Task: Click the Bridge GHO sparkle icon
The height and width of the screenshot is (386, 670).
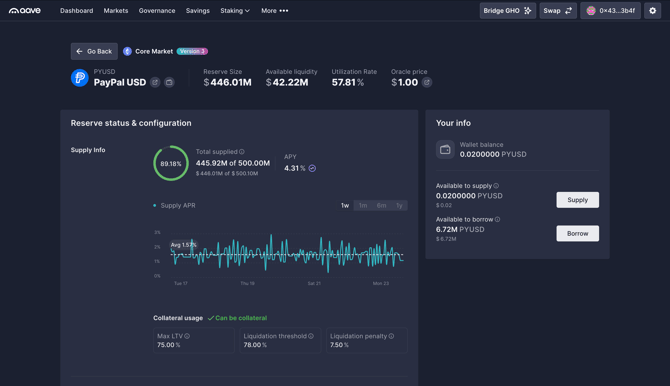Action: point(528,11)
